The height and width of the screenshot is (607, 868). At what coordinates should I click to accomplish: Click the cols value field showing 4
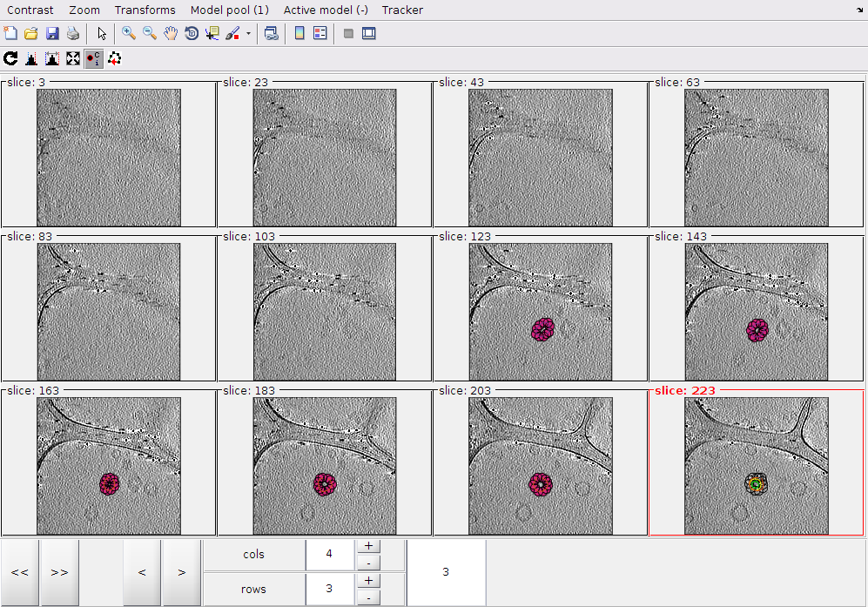pyautogui.click(x=329, y=554)
